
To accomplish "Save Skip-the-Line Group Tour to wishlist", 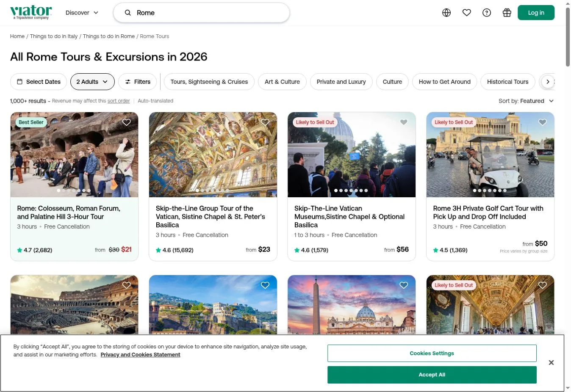I will (x=265, y=122).
